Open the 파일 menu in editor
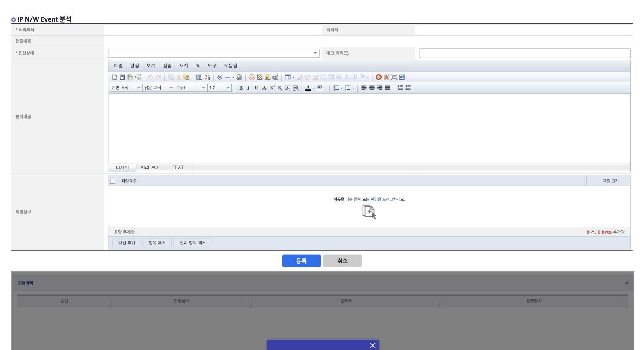 click(x=118, y=66)
